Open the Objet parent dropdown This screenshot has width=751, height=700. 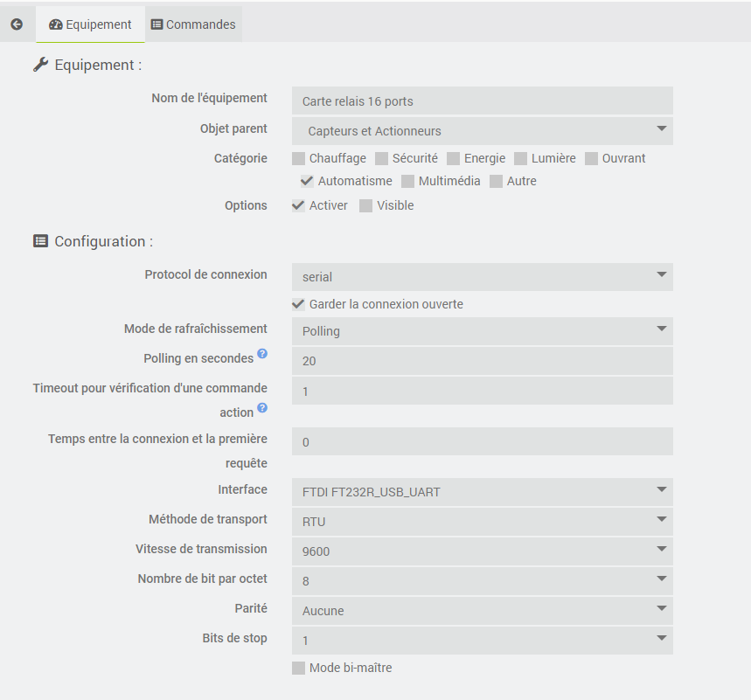pyautogui.click(x=482, y=131)
